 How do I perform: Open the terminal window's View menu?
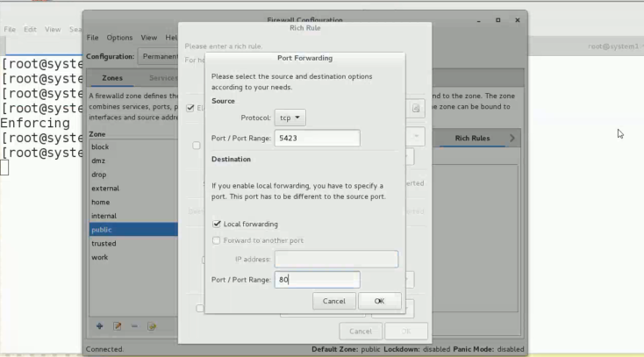(53, 29)
